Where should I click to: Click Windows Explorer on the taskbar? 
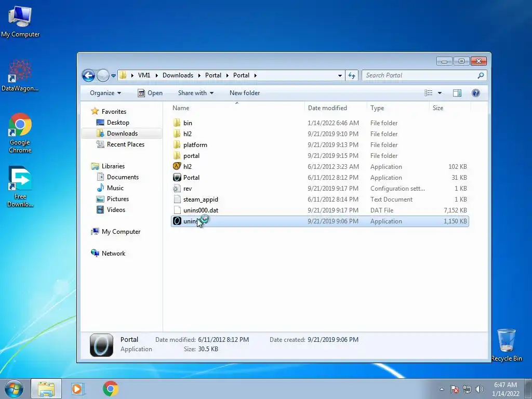46,389
